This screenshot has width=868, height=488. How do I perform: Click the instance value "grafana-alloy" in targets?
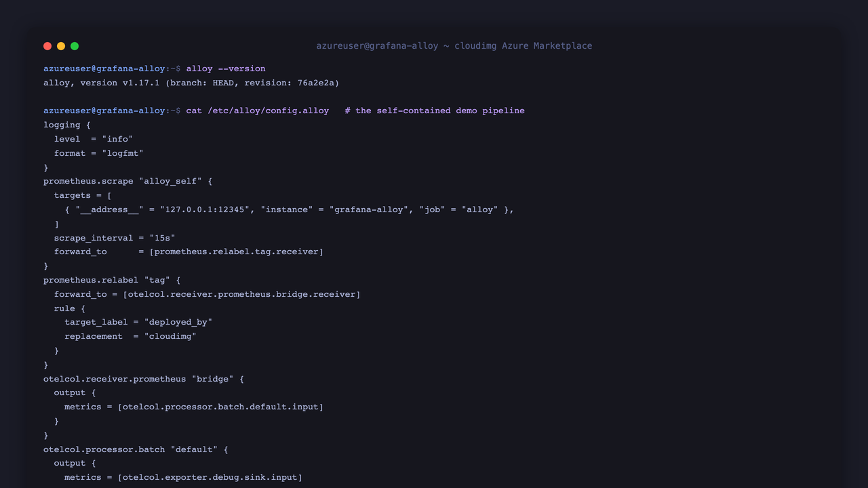click(x=369, y=209)
